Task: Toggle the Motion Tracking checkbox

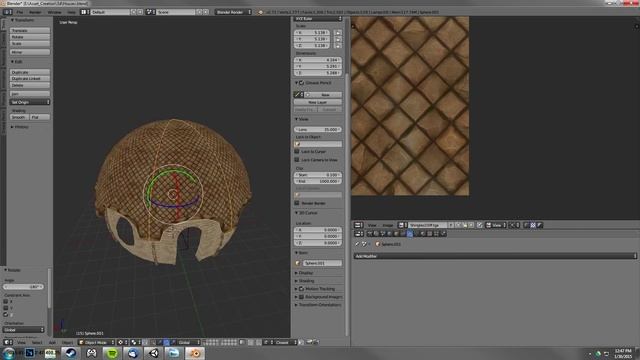Action: (302, 289)
